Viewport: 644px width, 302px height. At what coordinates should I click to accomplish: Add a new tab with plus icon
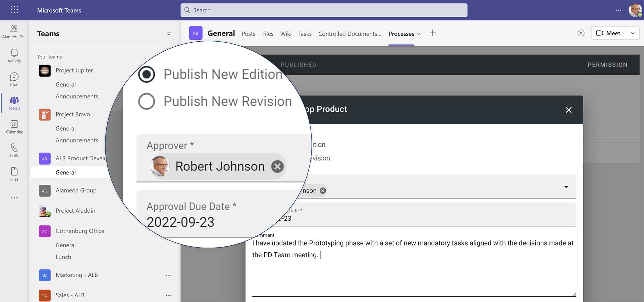pos(433,33)
